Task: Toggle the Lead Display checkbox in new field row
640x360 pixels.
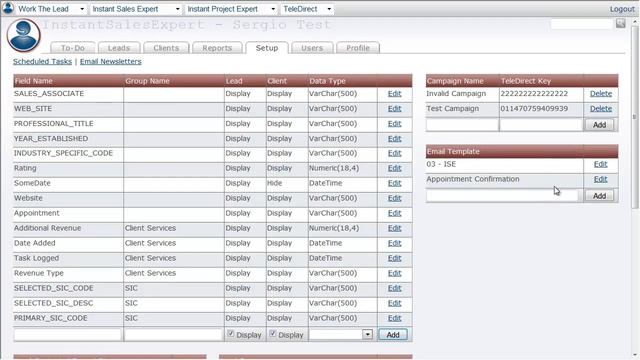Action: (x=231, y=334)
